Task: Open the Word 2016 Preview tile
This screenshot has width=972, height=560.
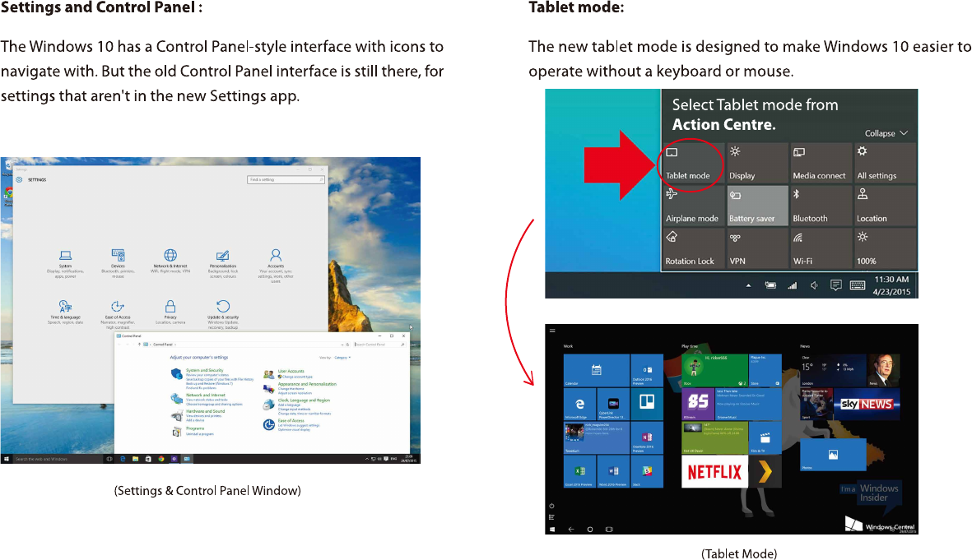Action: pos(613,471)
